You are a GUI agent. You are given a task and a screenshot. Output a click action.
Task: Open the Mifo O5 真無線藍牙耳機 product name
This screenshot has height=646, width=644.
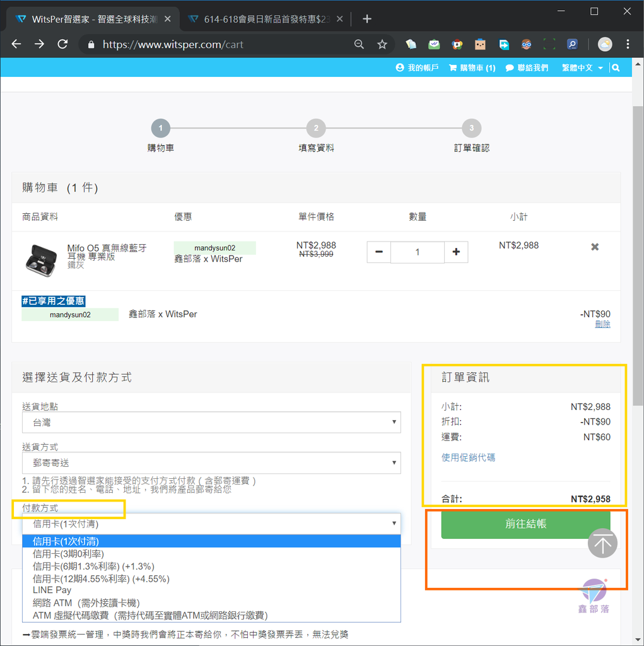coord(107,252)
